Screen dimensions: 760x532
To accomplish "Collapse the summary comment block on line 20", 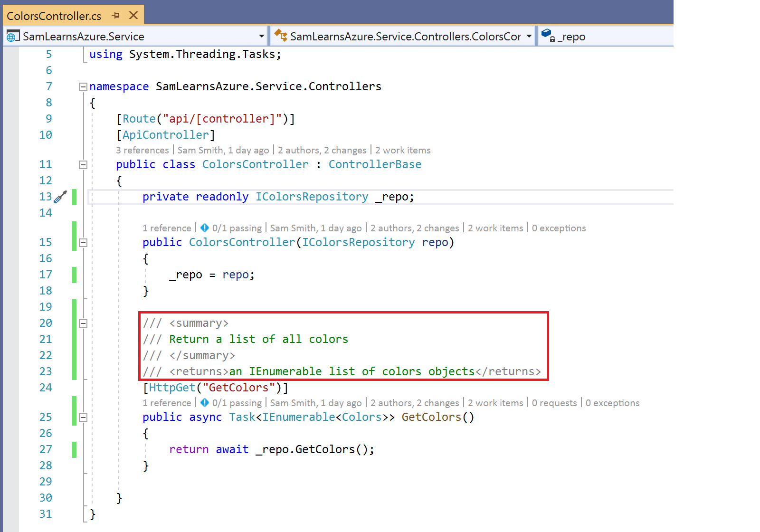I will [x=83, y=323].
